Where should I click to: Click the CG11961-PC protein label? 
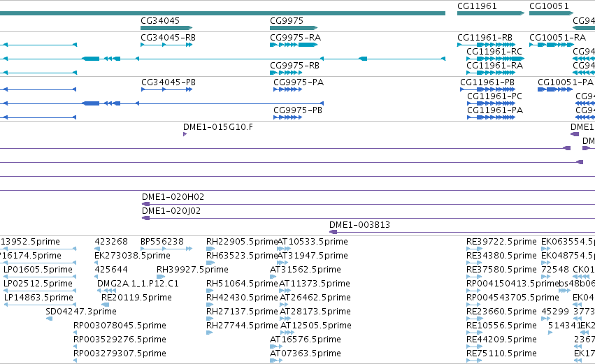point(494,96)
